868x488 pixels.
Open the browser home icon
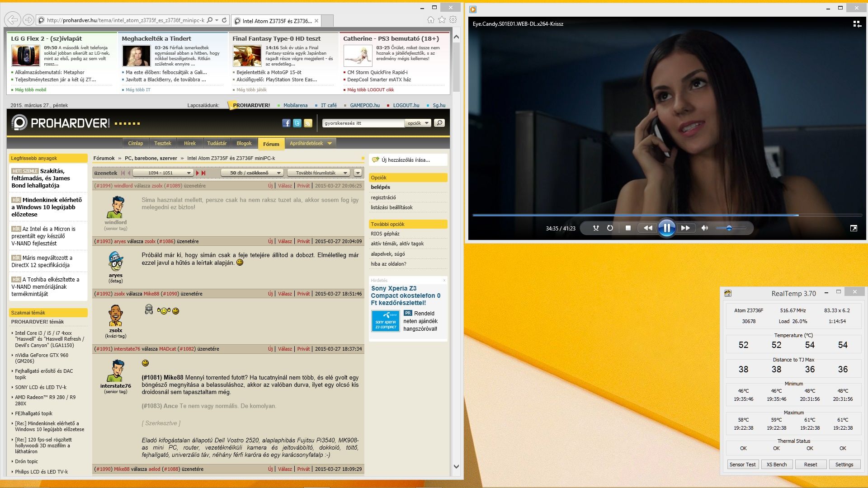tap(430, 20)
